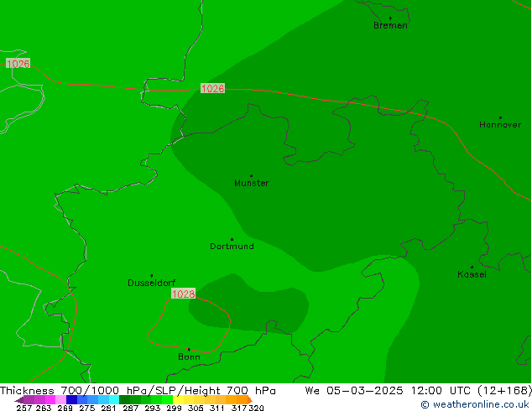Pick the bright lime green legend swatch

coord(167,399)
